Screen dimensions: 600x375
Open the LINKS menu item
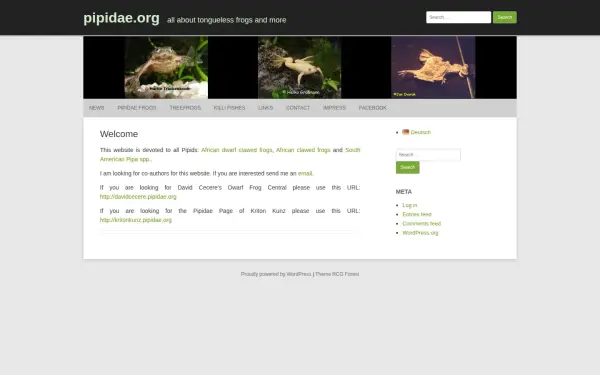click(x=266, y=108)
